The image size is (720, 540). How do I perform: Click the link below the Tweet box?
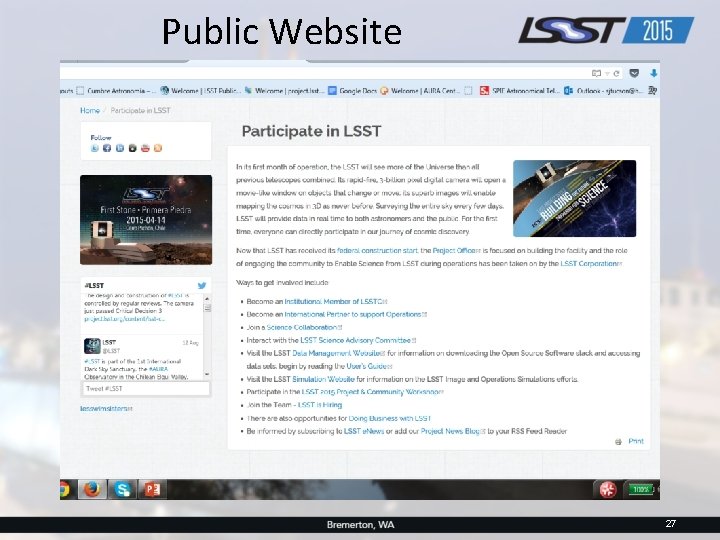[106, 408]
